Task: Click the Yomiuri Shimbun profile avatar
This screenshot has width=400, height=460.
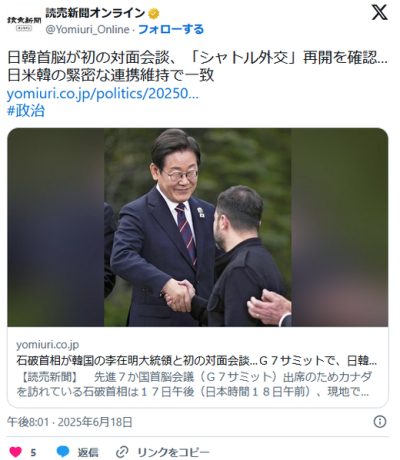Action: click(24, 21)
